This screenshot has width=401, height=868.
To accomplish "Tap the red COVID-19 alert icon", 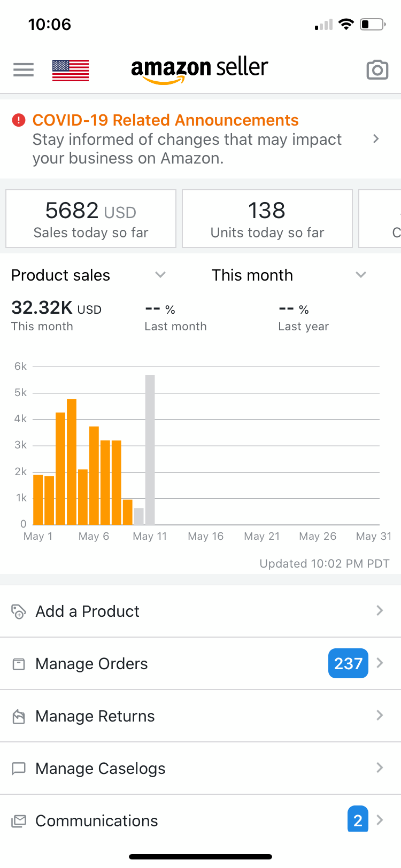I will 19,120.
